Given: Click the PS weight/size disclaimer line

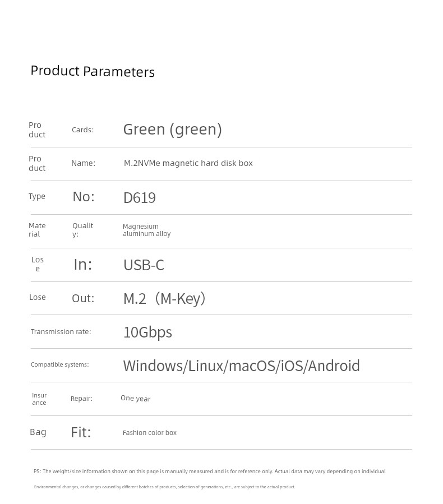Looking at the screenshot, I should 210,471.
